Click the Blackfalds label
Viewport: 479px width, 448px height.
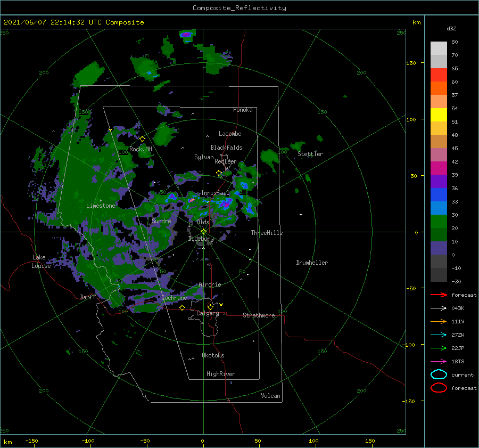226,148
